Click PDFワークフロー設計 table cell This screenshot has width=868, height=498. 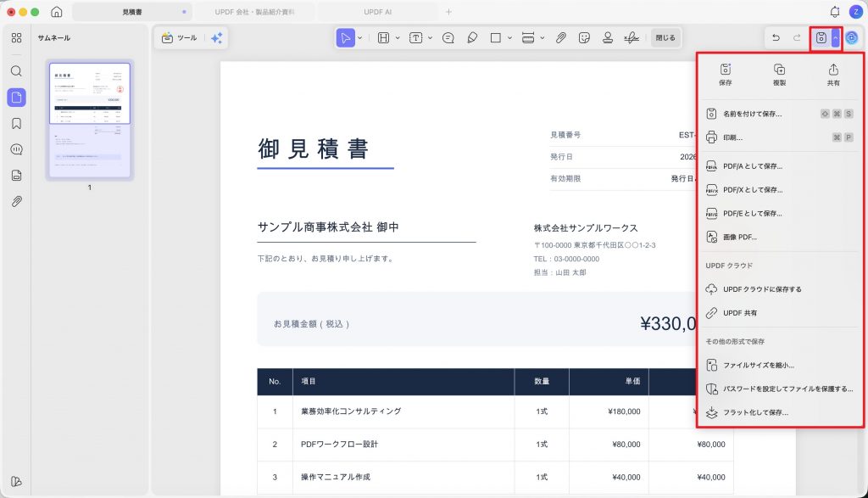(339, 445)
